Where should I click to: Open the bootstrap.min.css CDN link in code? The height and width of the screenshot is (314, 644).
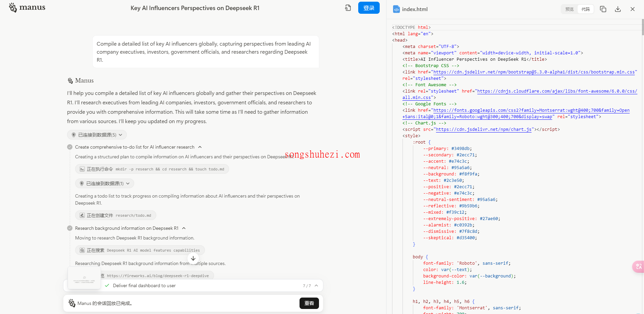[x=534, y=72]
